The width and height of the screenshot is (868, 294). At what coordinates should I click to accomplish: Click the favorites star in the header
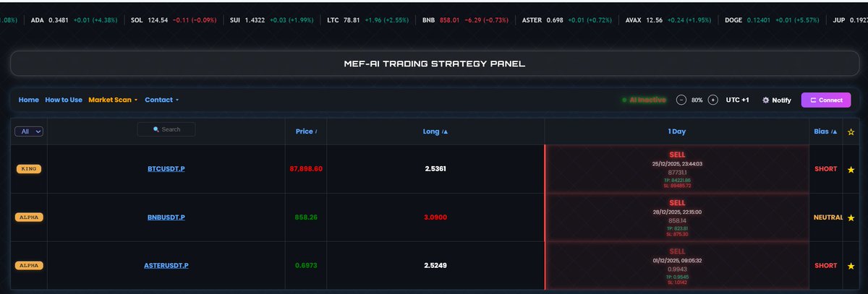[x=851, y=131]
